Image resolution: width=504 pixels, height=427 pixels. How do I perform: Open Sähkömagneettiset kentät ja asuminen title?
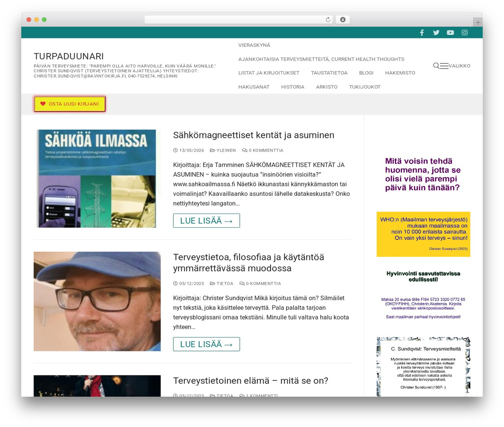pos(254,135)
